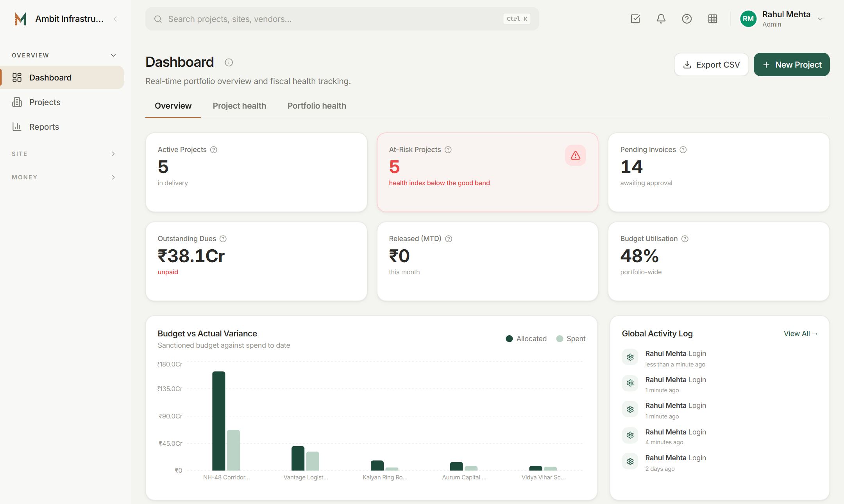Open the notifications bell

(661, 19)
